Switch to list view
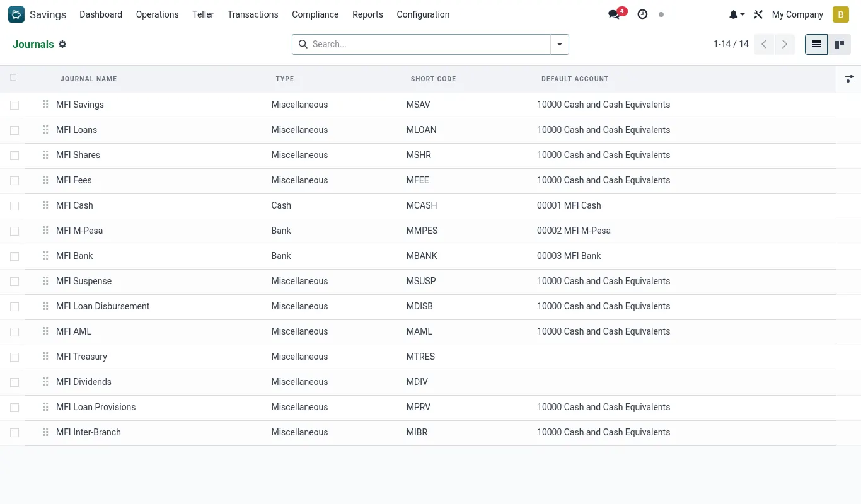The height and width of the screenshot is (504, 861). [816, 44]
